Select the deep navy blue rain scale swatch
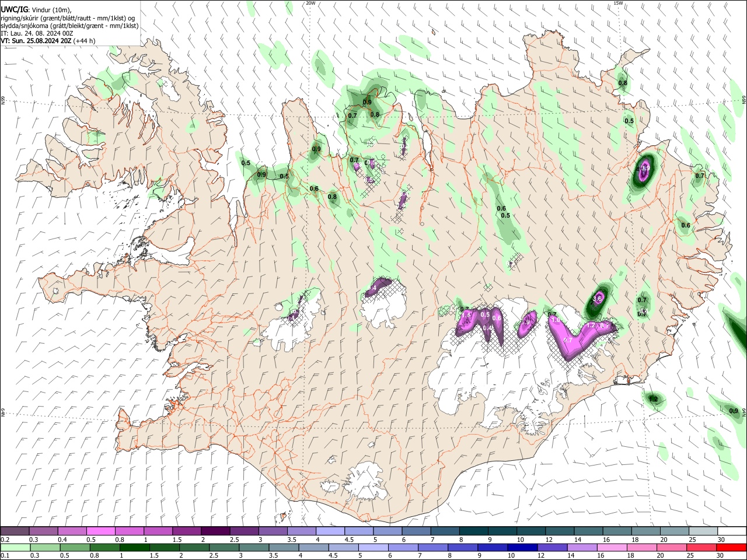 [x=521, y=547]
